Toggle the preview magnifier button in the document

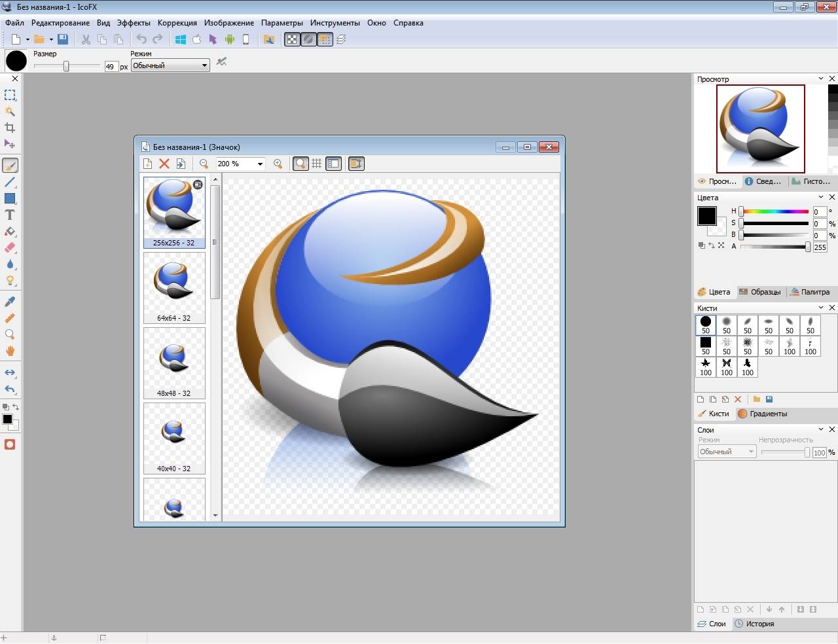pyautogui.click(x=301, y=164)
